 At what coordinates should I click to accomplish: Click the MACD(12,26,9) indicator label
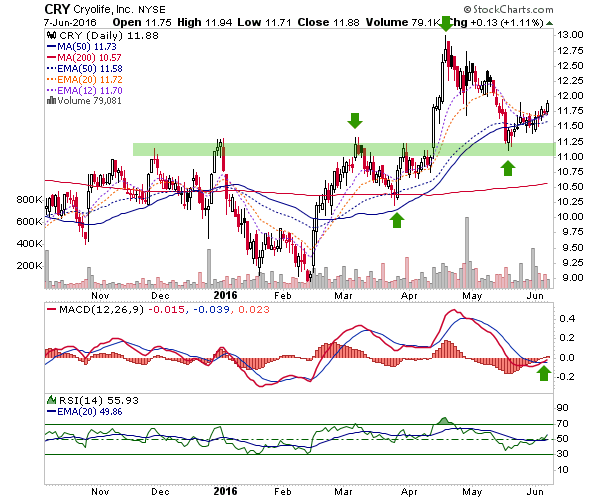[x=101, y=309]
